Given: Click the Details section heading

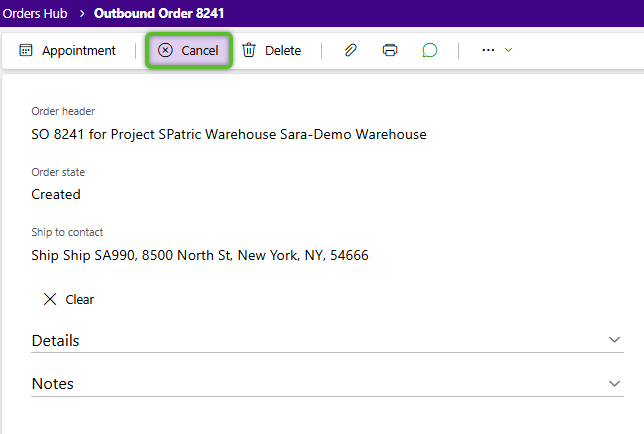Looking at the screenshot, I should 55,341.
